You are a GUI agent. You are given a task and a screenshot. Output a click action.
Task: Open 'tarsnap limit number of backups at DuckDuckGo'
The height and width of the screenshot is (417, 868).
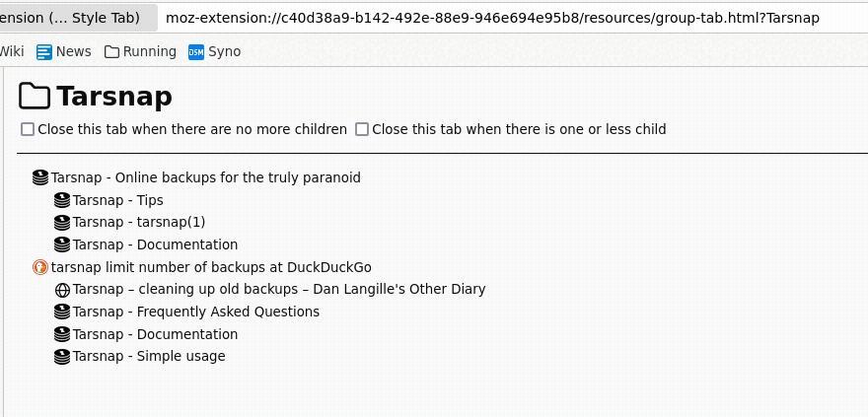coord(210,267)
